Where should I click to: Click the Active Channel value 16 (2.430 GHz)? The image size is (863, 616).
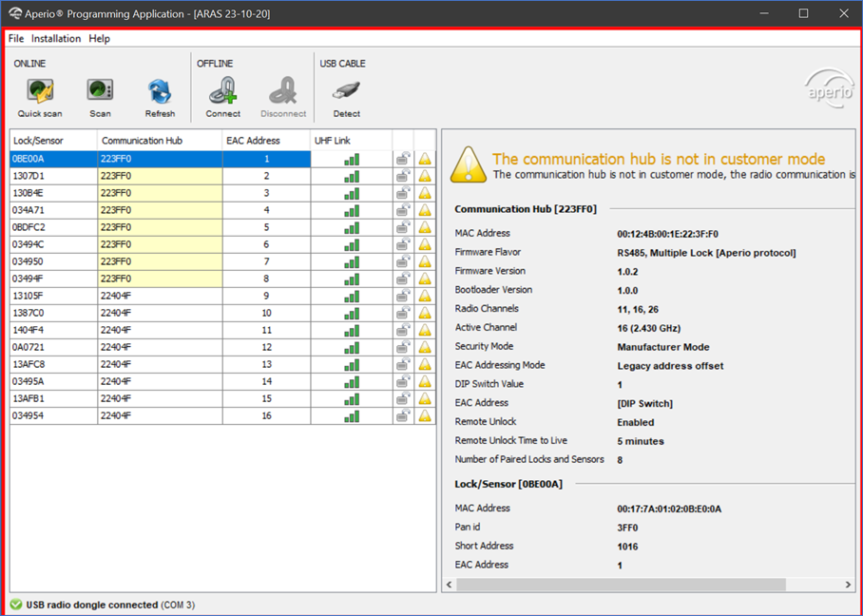pyautogui.click(x=649, y=328)
